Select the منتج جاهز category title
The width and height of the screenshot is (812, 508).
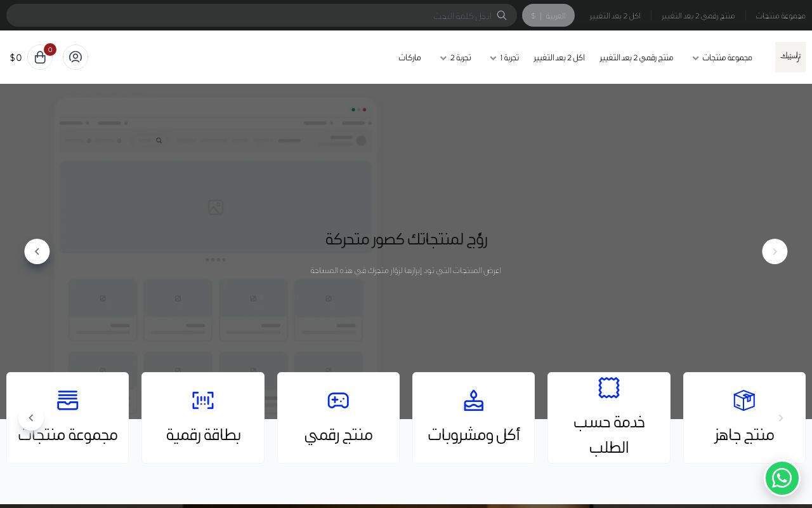744,435
